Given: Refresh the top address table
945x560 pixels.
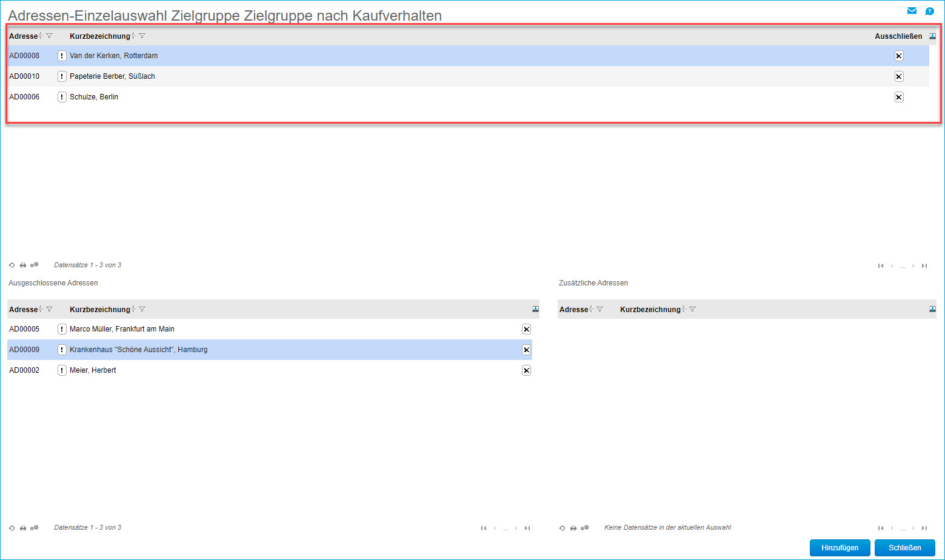Looking at the screenshot, I should tap(12, 265).
